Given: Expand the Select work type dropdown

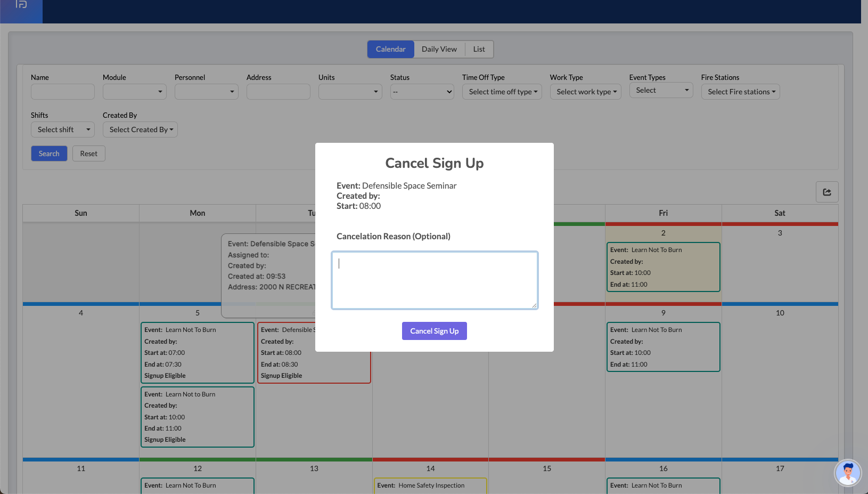Looking at the screenshot, I should coord(585,92).
